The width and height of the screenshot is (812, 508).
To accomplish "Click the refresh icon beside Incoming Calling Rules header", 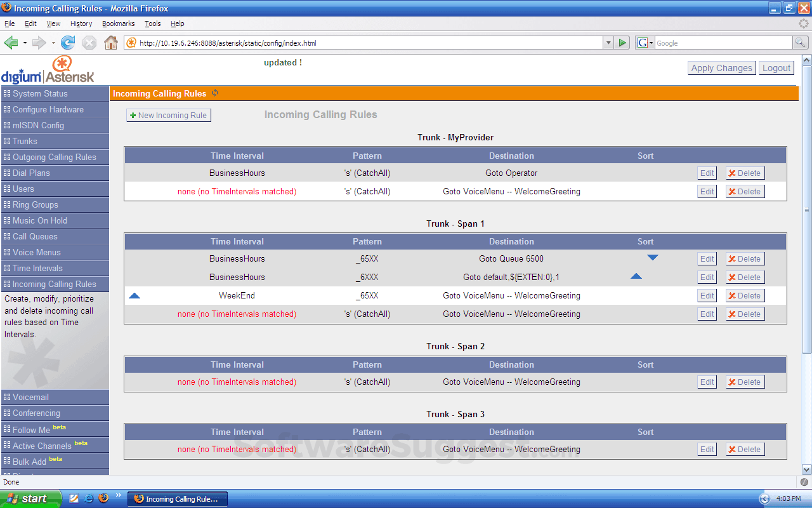I will [x=215, y=93].
